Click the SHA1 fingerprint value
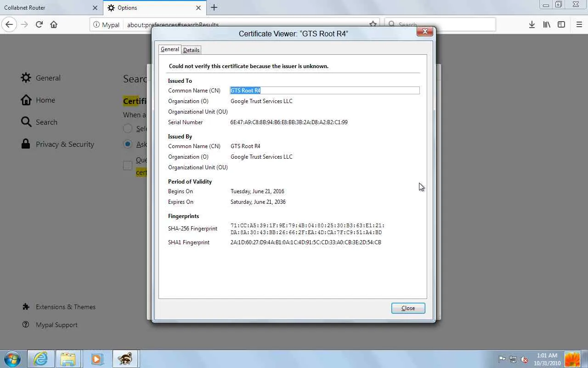The image size is (588, 368). pos(306,242)
